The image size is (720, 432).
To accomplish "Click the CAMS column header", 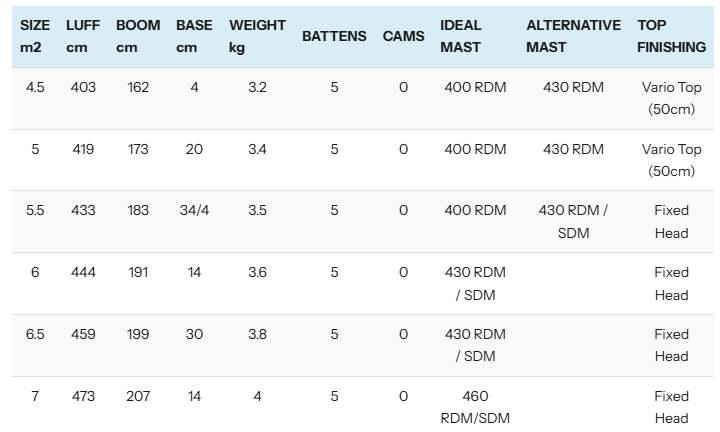I will 403,36.
